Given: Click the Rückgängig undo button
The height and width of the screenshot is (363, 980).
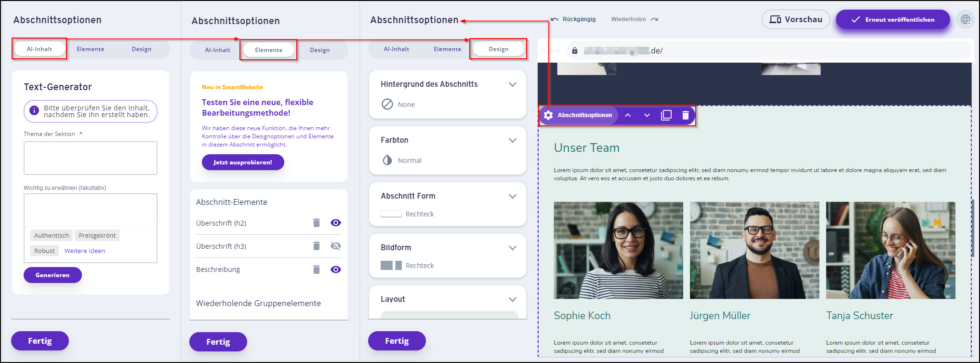Looking at the screenshot, I should pyautogui.click(x=573, y=19).
